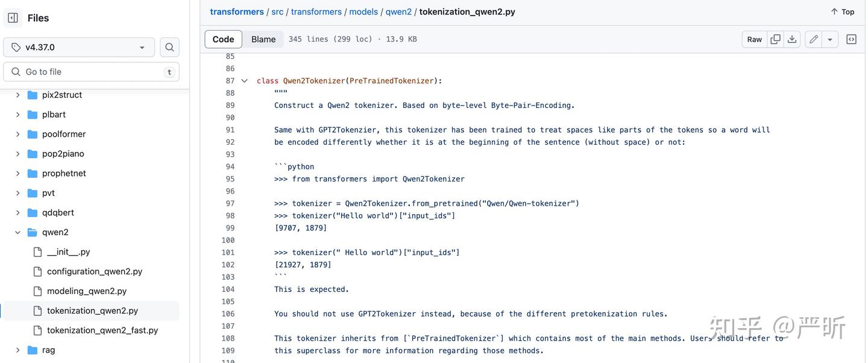This screenshot has width=868, height=363.
Task: Collapse the Files side panel icon
Action: 13,18
